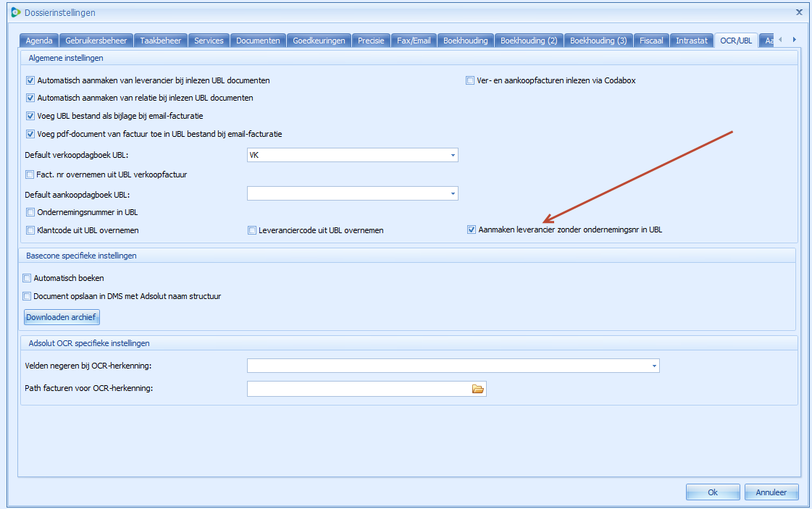This screenshot has width=812, height=509.
Task: Toggle 'Automatisch aanmaken van relatie' checkbox
Action: coord(30,98)
